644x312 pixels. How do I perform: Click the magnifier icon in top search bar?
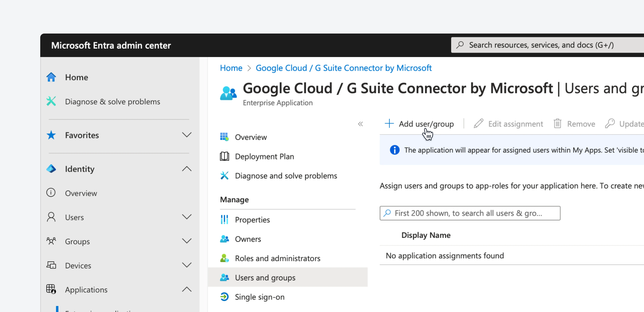[460, 45]
